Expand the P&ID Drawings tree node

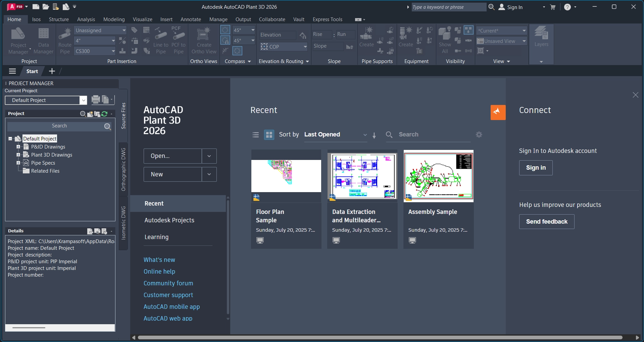point(18,147)
